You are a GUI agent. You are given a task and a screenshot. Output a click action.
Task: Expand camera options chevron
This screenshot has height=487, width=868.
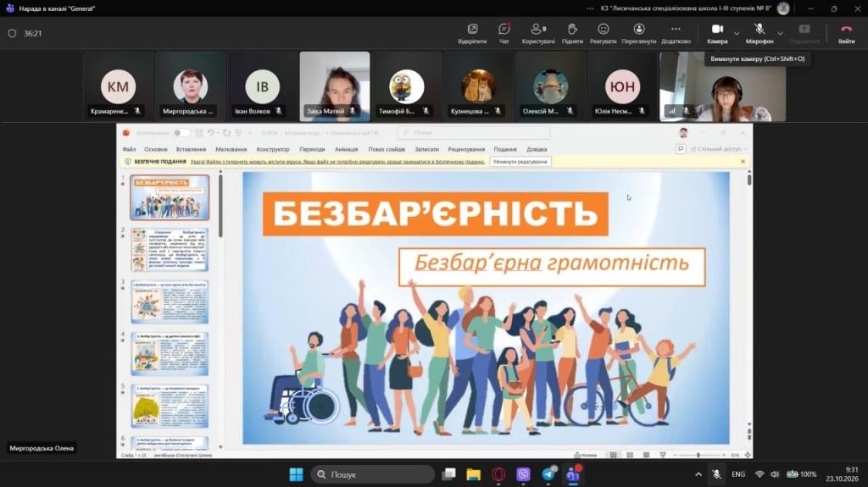point(737,34)
